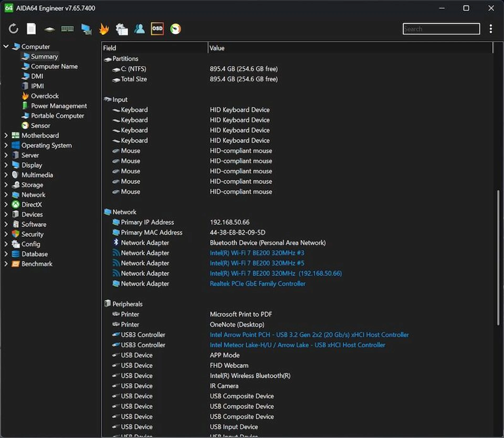Select the Primary IP Address row

click(x=297, y=222)
